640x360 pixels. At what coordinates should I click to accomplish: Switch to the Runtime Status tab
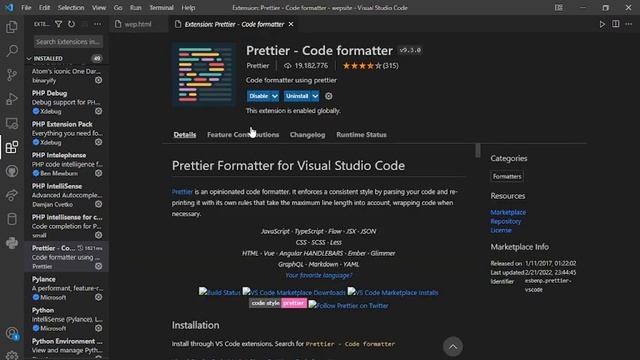point(361,135)
